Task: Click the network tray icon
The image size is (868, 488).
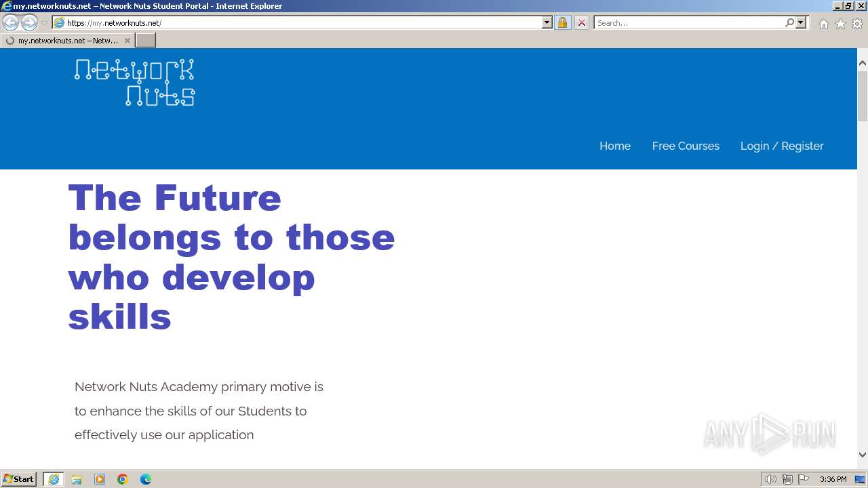Action: tap(787, 479)
